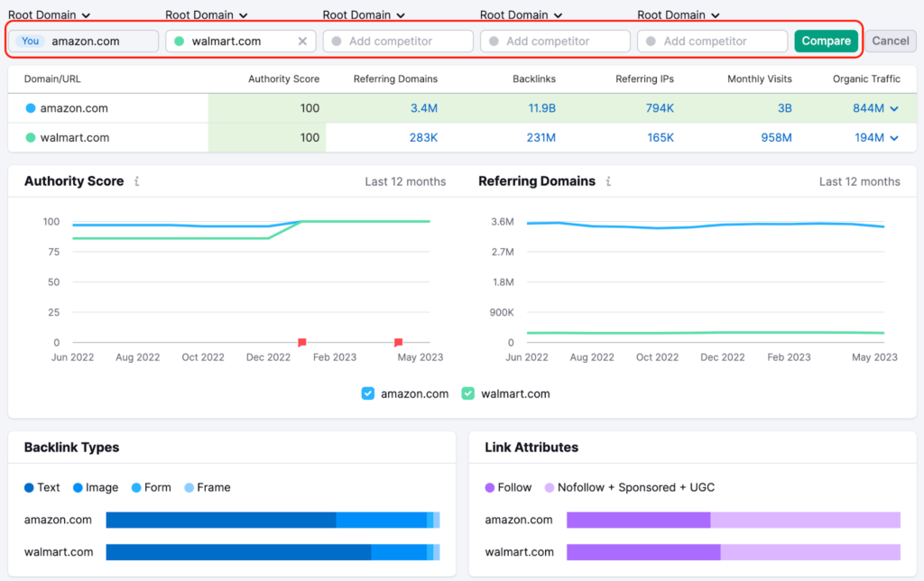This screenshot has height=581, width=924.
Task: Click walmart.com Authority Score value 100
Action: tap(310, 138)
